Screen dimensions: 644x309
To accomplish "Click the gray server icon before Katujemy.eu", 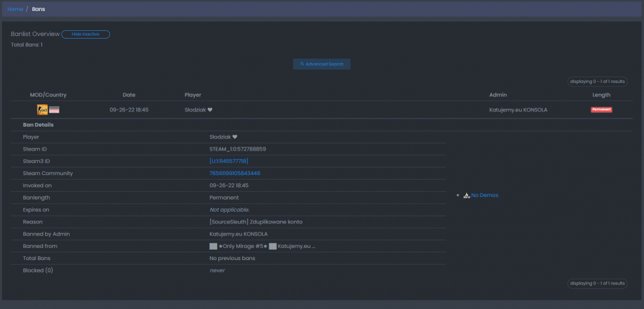I will [272, 246].
